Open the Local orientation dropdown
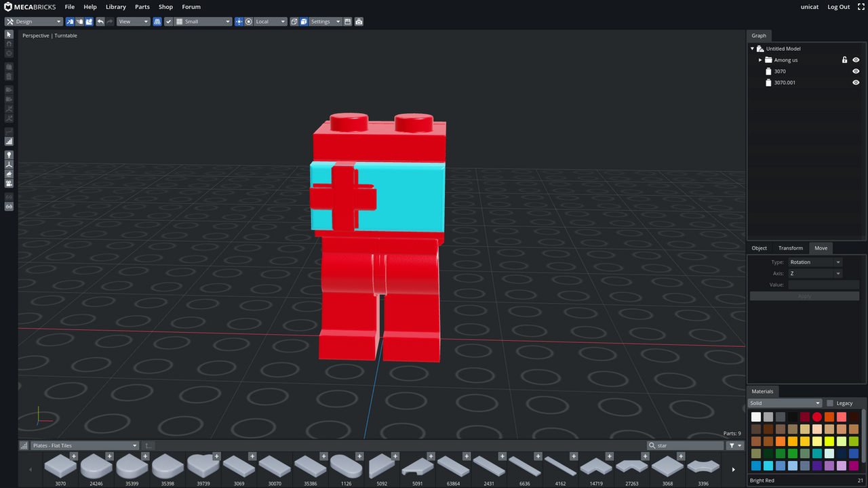The image size is (868, 488). coord(271,22)
